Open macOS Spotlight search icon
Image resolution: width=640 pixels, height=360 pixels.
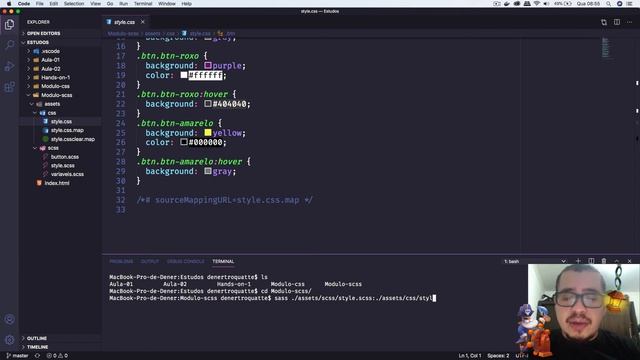pos(609,4)
